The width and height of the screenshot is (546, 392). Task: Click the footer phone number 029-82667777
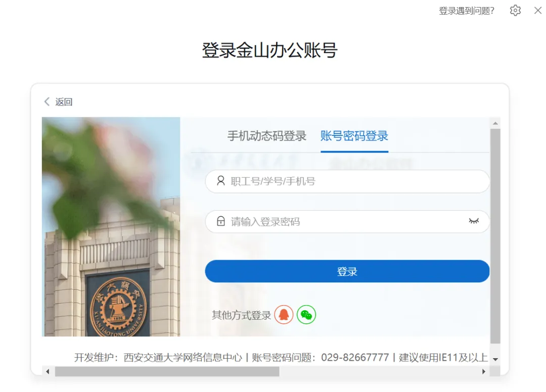pyautogui.click(x=355, y=357)
